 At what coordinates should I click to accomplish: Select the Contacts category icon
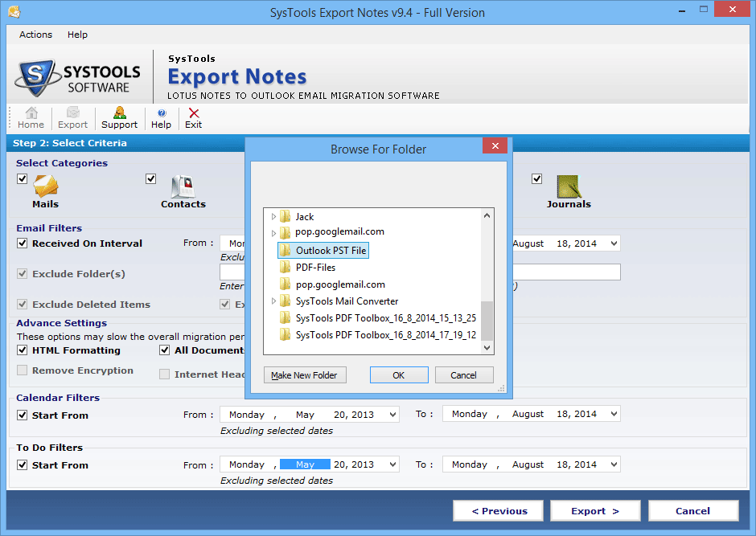pos(183,186)
